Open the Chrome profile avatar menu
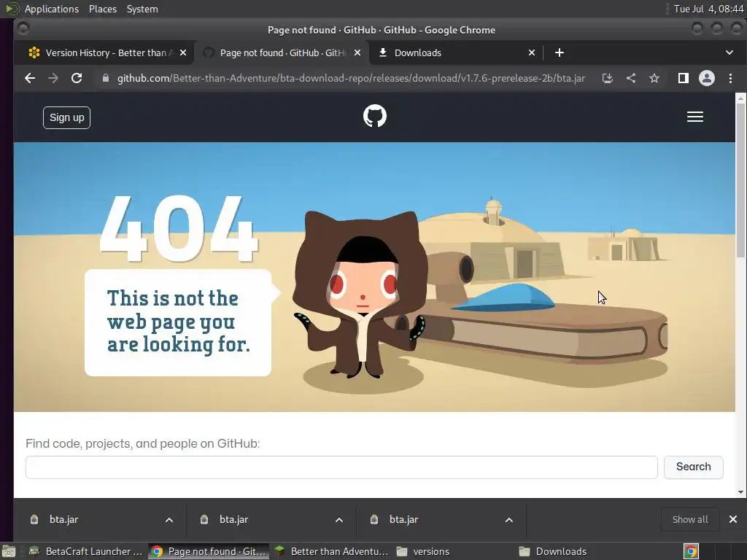Viewport: 747px width, 560px height. click(x=706, y=78)
